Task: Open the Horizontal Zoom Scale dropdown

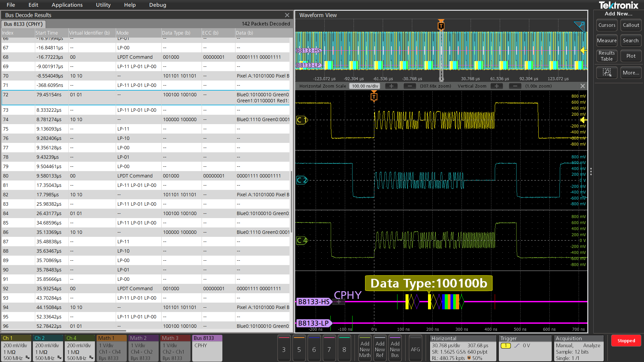Action: 365,86
